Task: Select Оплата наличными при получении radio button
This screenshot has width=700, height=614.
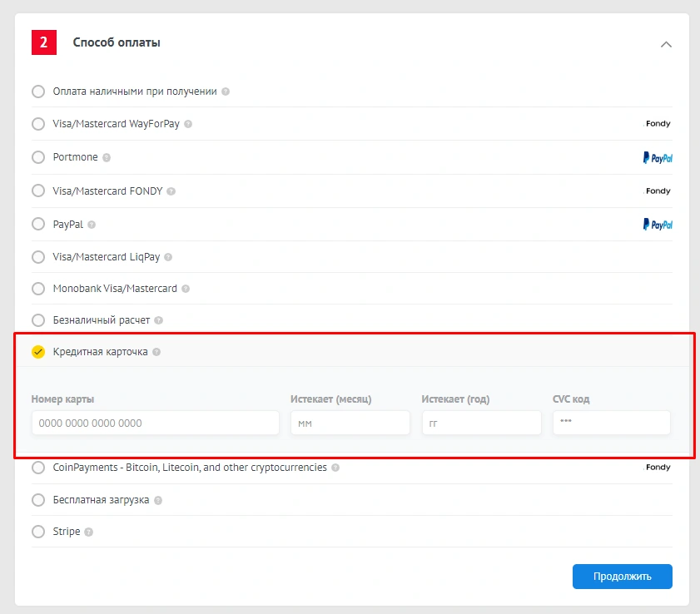Action: coord(38,92)
